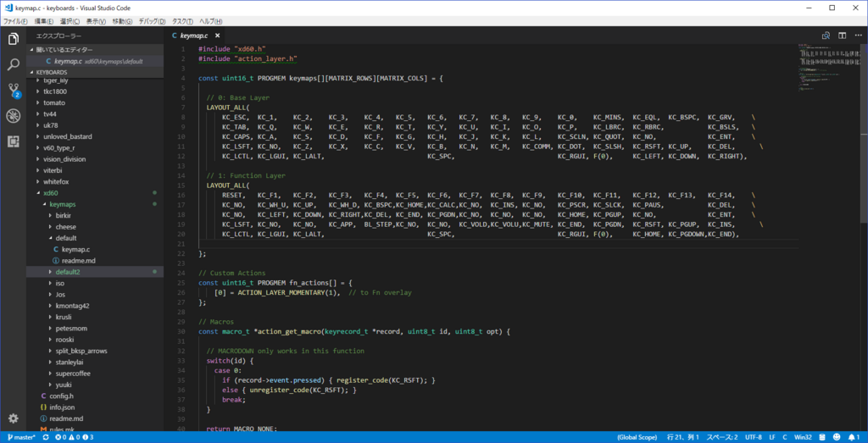Expand the default2 folder
The image size is (868, 443).
point(50,272)
